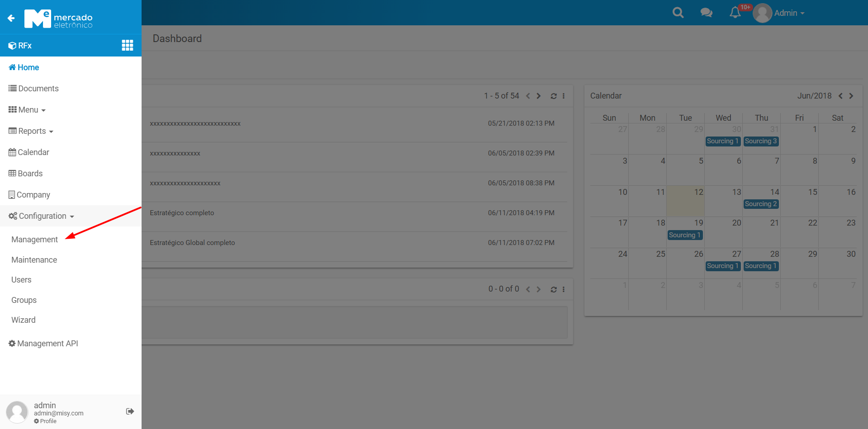
Task: Open more options on the empty list panel
Action: 564,289
